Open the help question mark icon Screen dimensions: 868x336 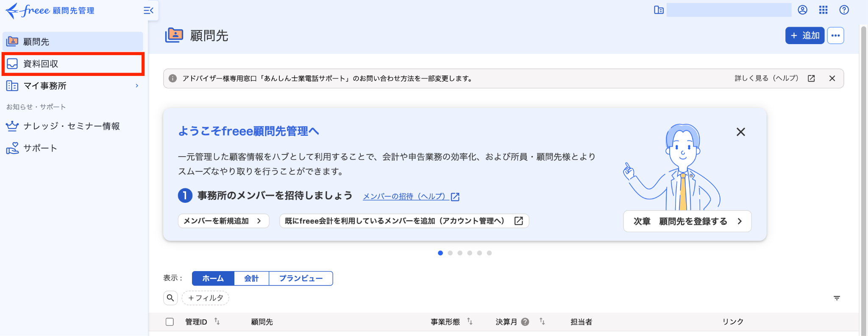pos(844,10)
